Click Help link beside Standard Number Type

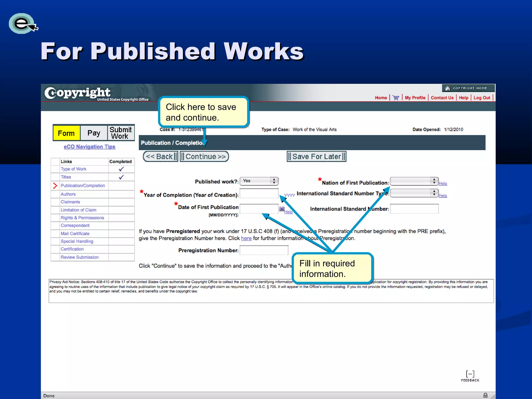[443, 196]
